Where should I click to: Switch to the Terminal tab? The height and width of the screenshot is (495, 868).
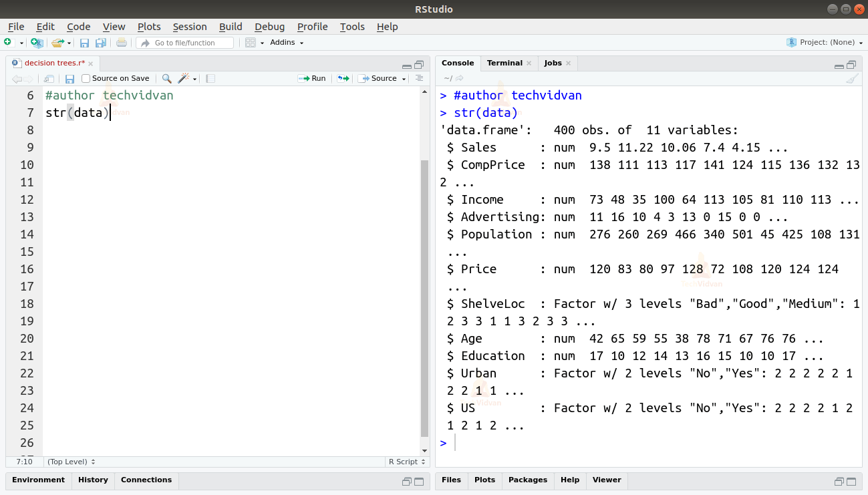[504, 63]
